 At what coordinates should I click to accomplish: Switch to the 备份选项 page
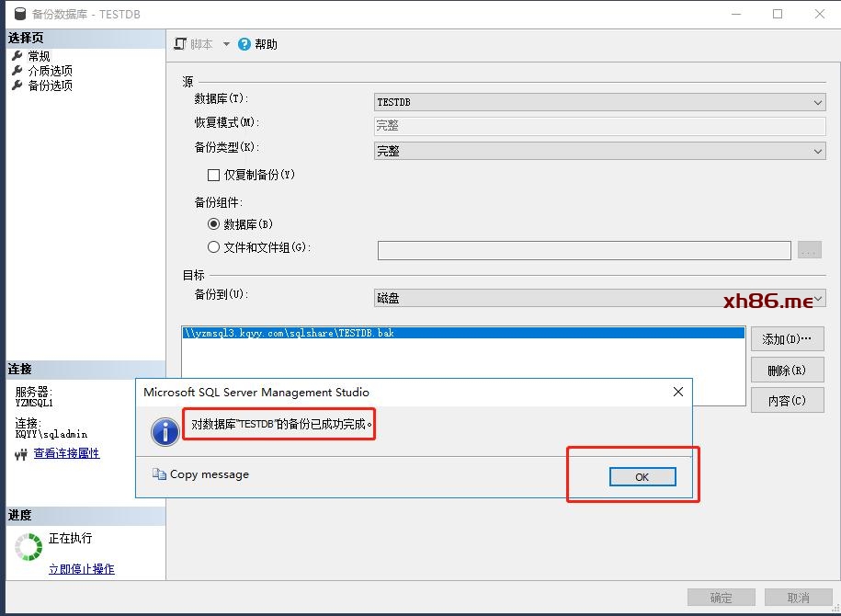tap(50, 86)
